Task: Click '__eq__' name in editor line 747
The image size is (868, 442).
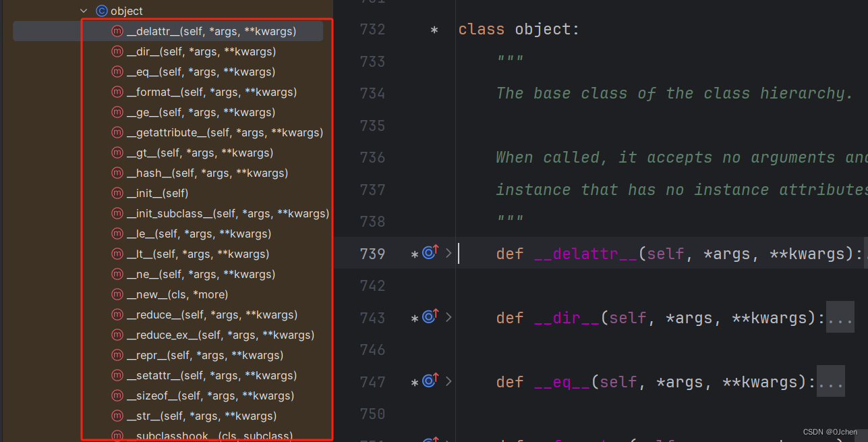Action: pos(561,382)
